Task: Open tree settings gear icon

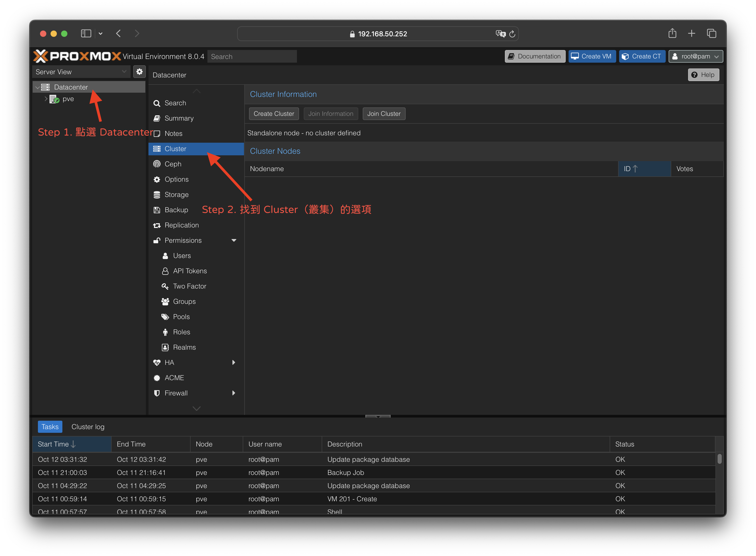Action: [x=139, y=72]
